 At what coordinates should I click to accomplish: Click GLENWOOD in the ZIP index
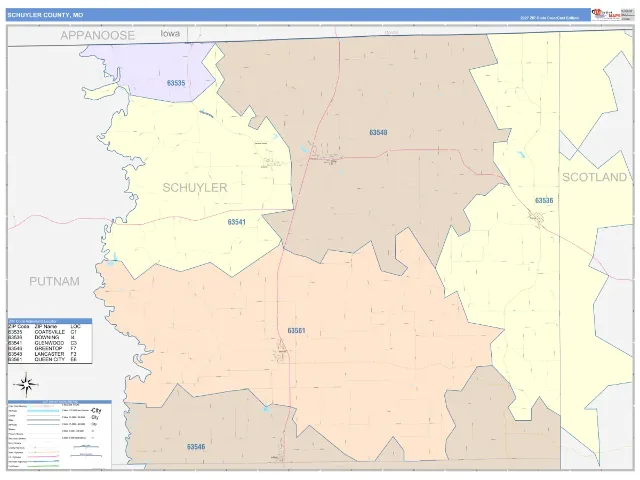(49, 343)
